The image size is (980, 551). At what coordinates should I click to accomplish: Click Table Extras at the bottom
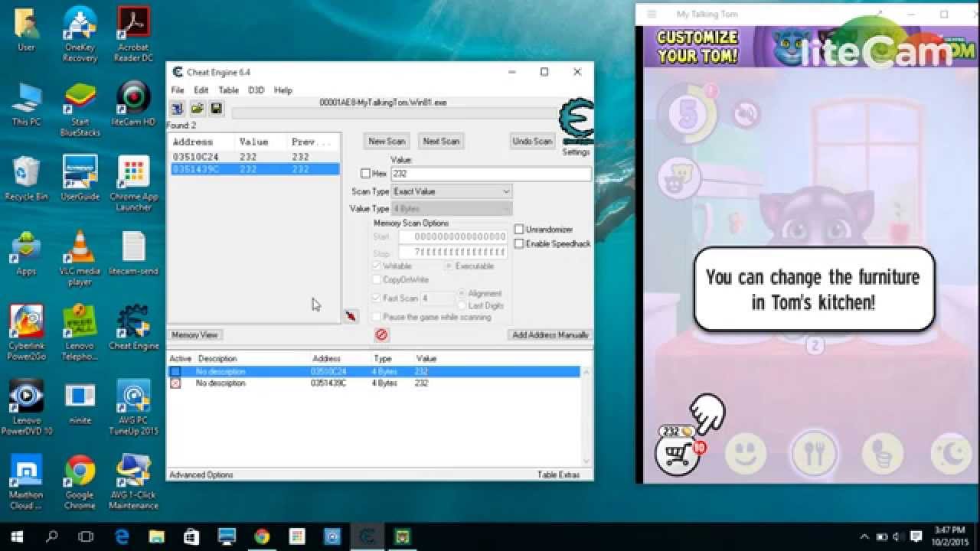(558, 475)
